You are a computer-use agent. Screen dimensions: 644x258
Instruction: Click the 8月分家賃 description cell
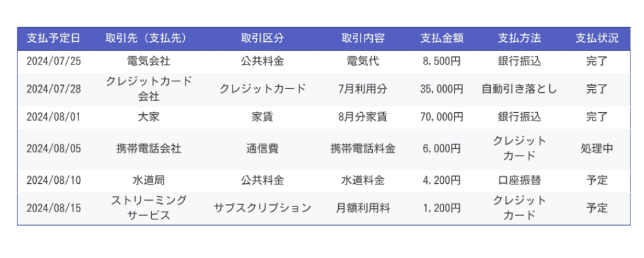pyautogui.click(x=363, y=117)
